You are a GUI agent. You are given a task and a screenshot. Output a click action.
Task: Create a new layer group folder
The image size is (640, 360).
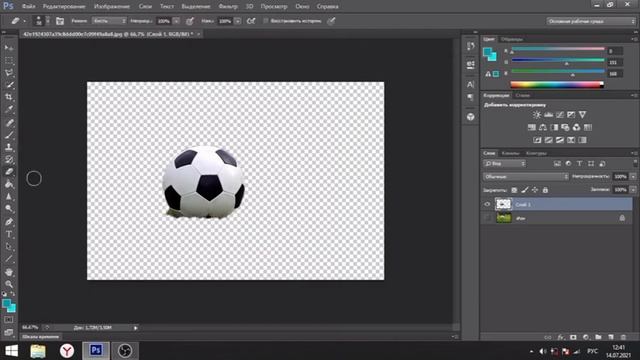point(598,337)
